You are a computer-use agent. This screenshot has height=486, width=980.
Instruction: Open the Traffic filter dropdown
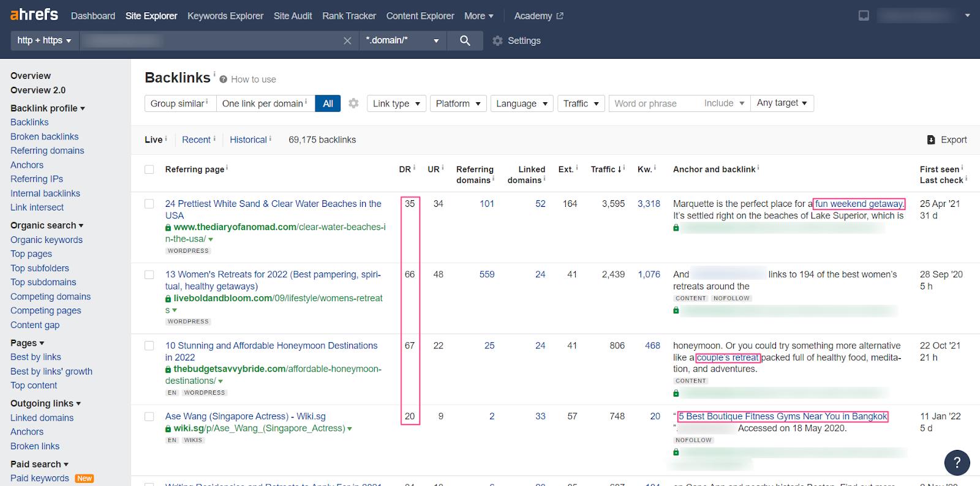tap(581, 103)
